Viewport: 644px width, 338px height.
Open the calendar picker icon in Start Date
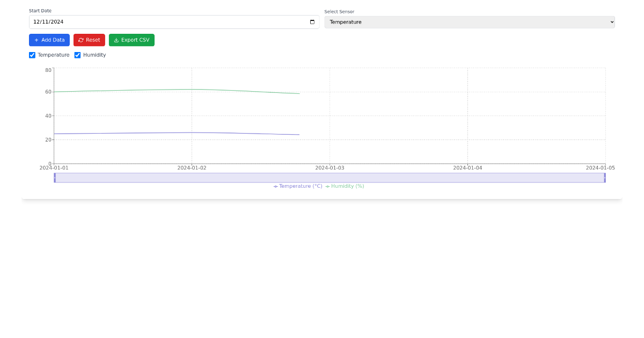(313, 22)
